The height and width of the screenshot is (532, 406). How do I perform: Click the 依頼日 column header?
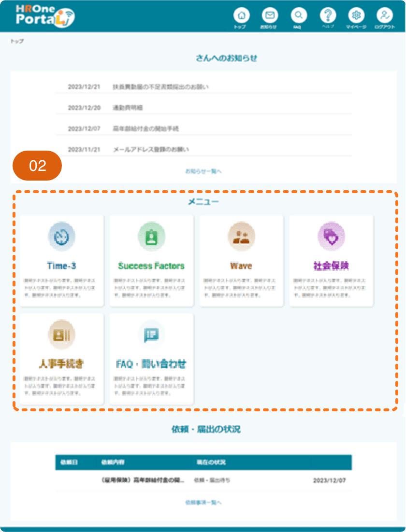[x=69, y=462]
